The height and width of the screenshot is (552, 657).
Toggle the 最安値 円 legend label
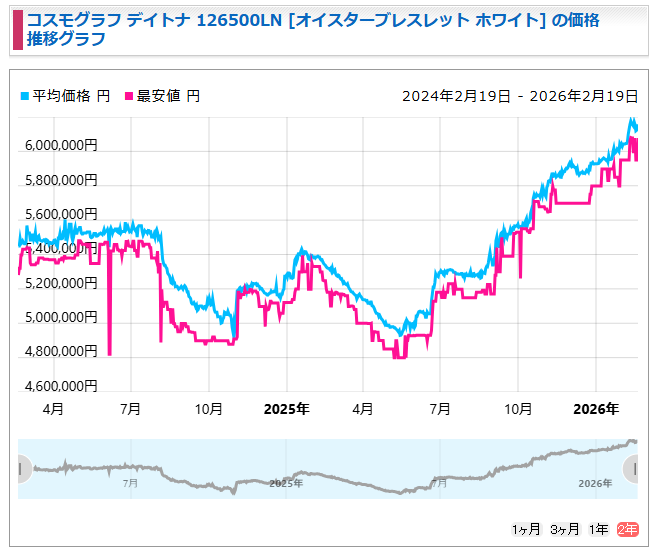coord(168,96)
